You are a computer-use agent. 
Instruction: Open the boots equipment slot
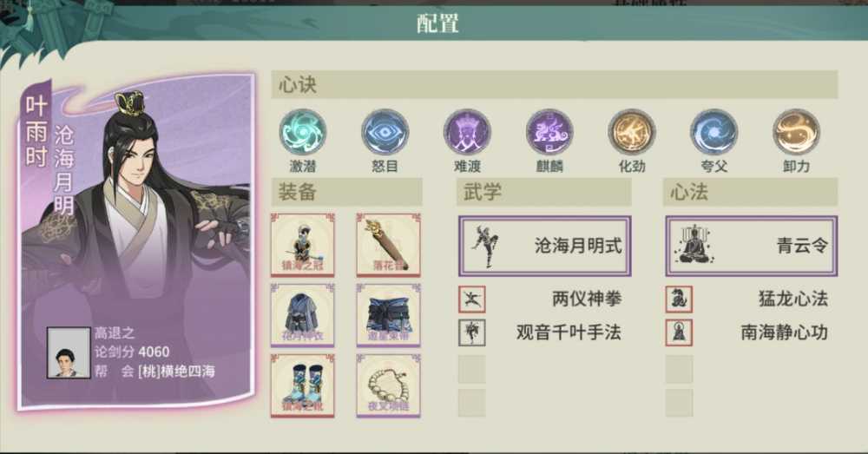tap(302, 385)
